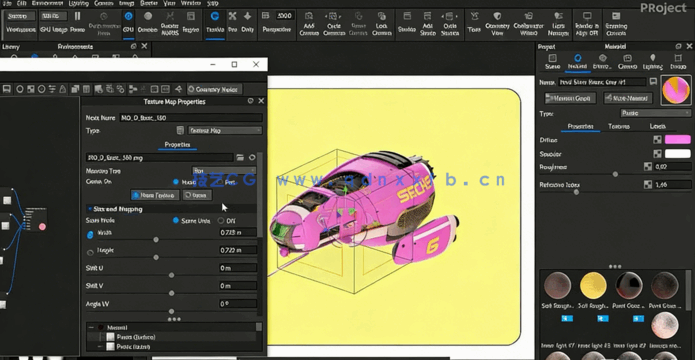The height and width of the screenshot is (360, 695).
Task: Toggle Roughness texture checker icon
Action: [648, 167]
